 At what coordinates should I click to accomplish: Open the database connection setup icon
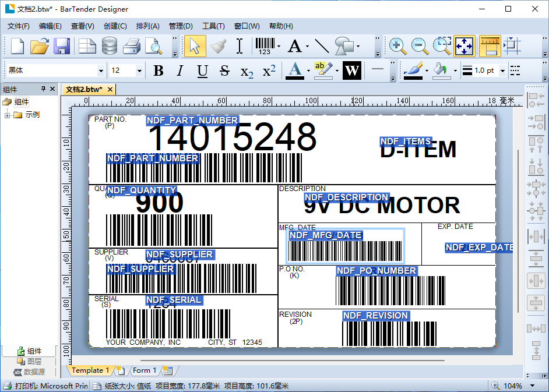pos(110,46)
